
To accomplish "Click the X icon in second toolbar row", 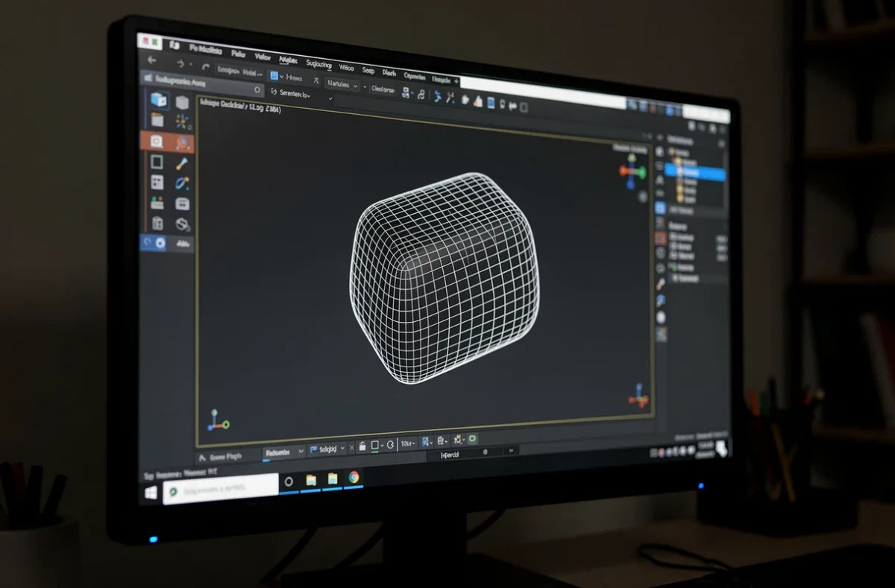I will [316, 80].
